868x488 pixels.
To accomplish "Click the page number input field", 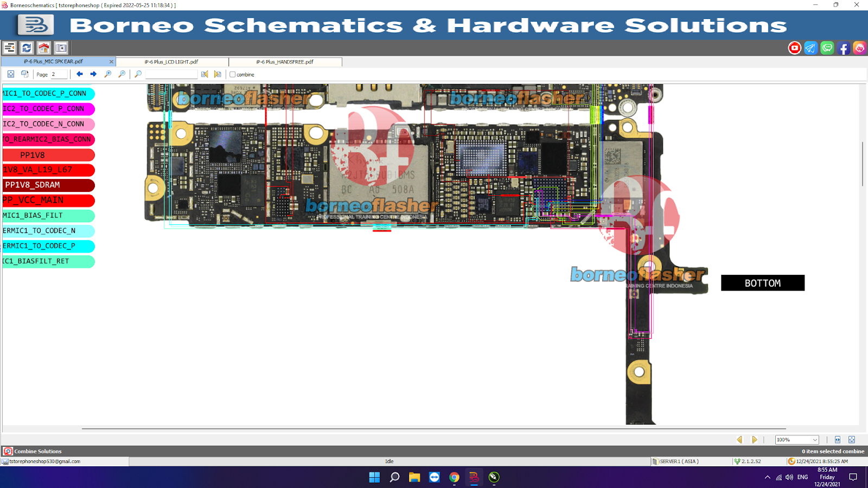I will (59, 74).
